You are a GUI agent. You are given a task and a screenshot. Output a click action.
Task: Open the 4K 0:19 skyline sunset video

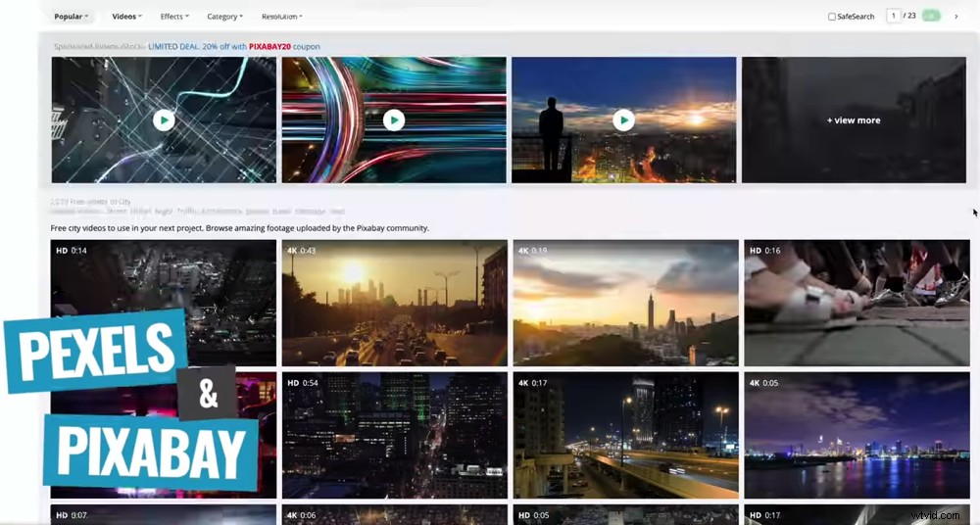625,303
